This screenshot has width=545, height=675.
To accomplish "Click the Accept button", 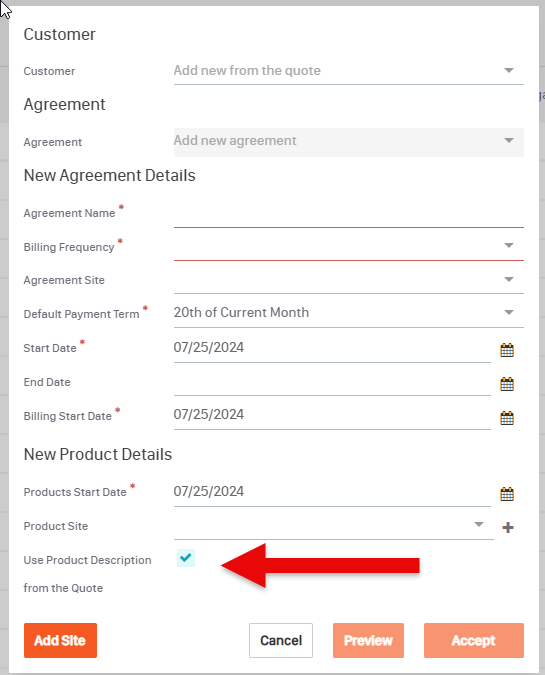I will point(474,640).
